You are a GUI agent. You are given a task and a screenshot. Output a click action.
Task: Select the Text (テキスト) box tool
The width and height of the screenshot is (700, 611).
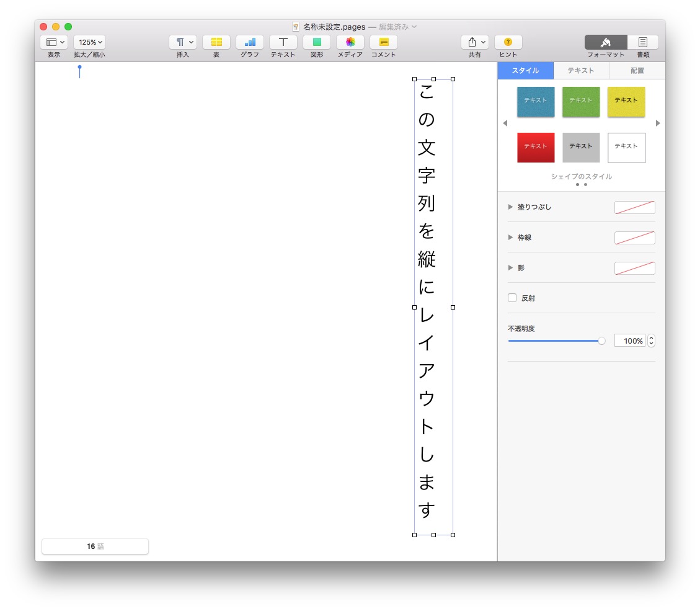pyautogui.click(x=283, y=42)
